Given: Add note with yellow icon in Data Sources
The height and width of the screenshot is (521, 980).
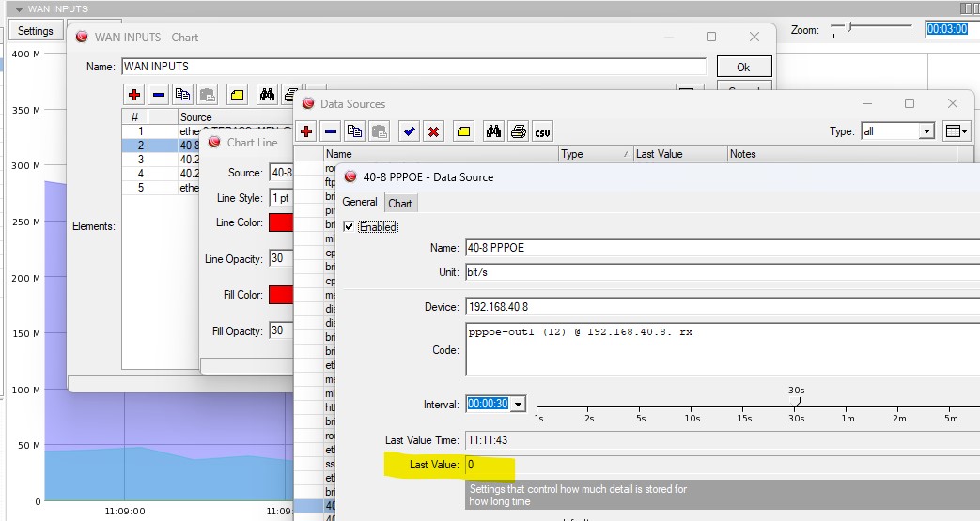Looking at the screenshot, I should click(464, 131).
